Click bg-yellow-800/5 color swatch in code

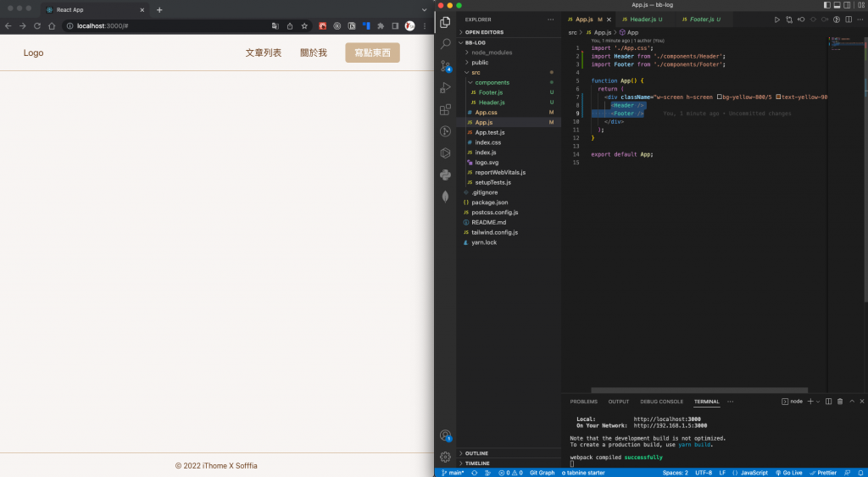pyautogui.click(x=719, y=97)
